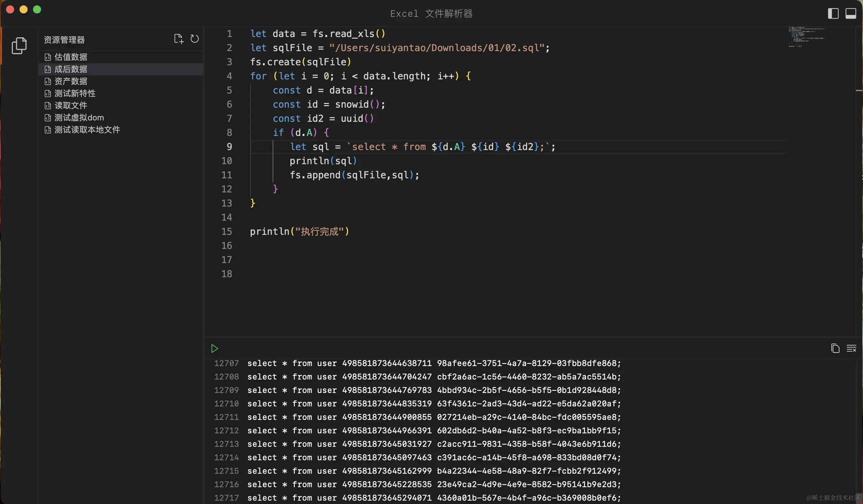The width and height of the screenshot is (863, 504).
Task: Open the 测试新特性 script file
Action: coord(75,93)
